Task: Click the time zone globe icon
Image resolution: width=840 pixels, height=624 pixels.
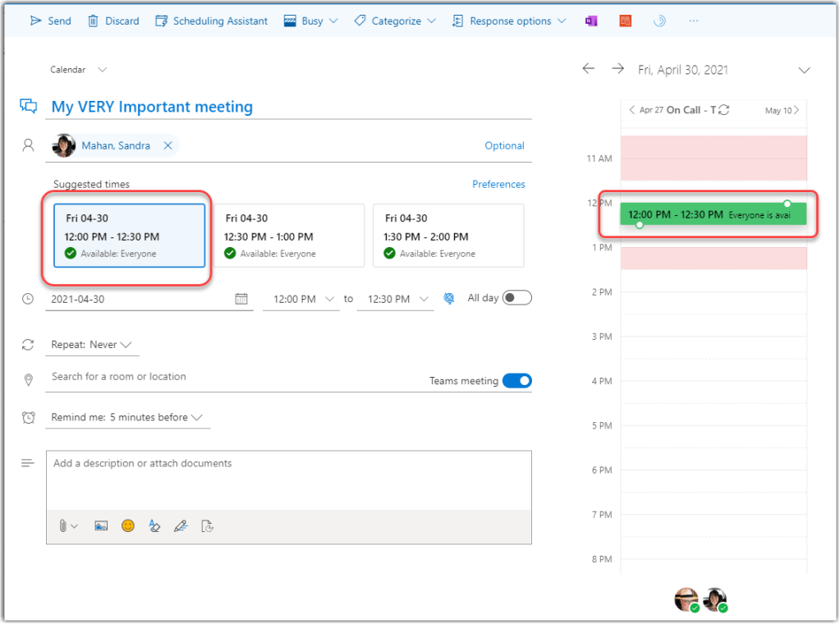Action: pos(449,299)
